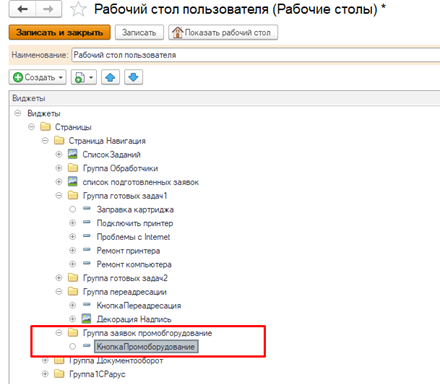Select the Заправка картриджа row
Viewport: 440px width, 384px height.
tap(135, 209)
